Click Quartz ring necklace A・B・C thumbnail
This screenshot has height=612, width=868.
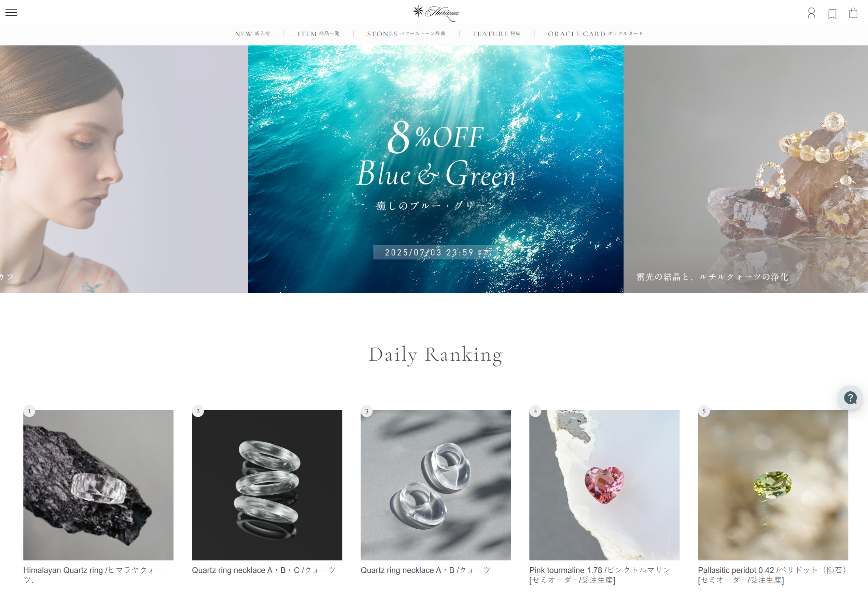point(267,485)
